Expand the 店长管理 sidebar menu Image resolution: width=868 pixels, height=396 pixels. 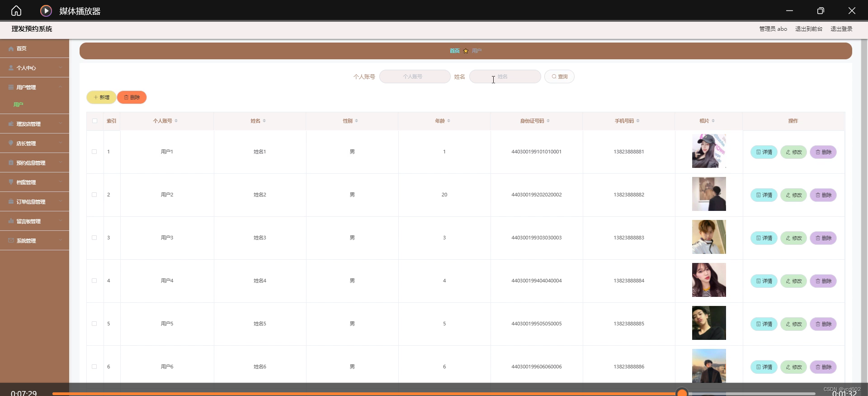pos(34,143)
